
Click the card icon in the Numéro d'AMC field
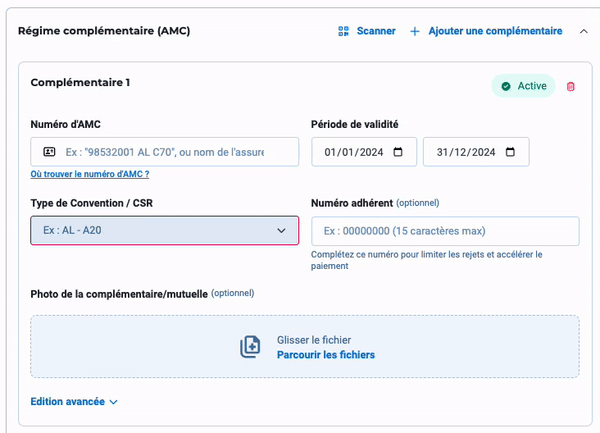[x=48, y=152]
